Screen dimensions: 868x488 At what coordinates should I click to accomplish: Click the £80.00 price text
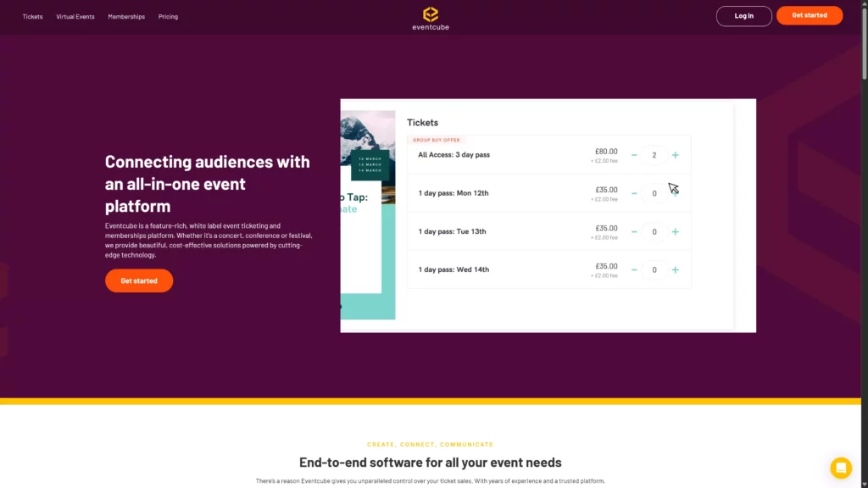tap(606, 152)
